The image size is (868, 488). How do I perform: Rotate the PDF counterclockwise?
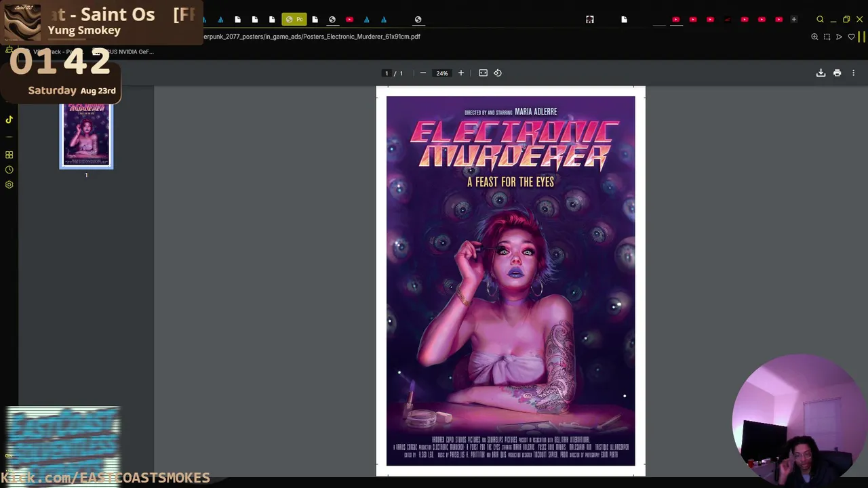498,73
